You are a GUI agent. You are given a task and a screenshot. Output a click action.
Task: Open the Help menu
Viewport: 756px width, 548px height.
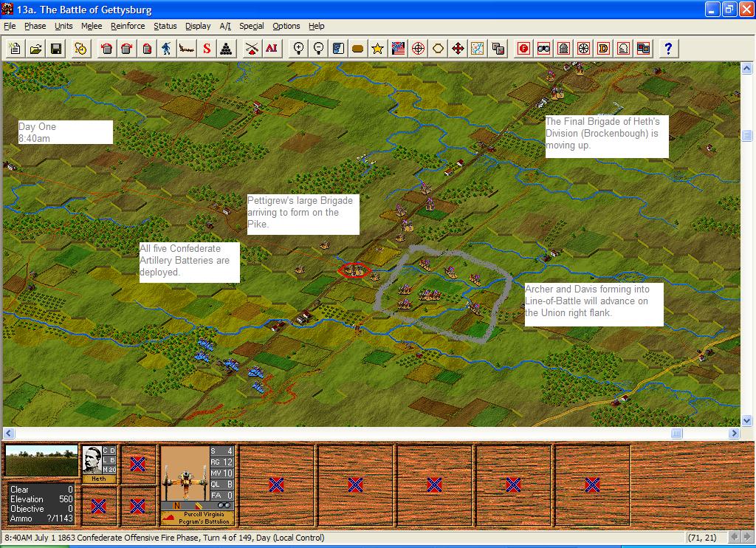[x=316, y=26]
